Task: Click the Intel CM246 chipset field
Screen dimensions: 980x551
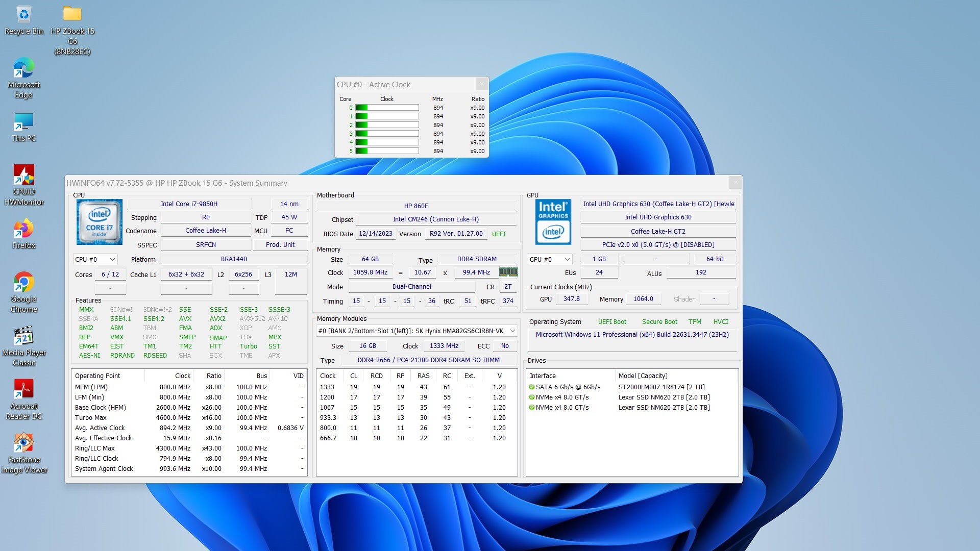Action: point(436,219)
